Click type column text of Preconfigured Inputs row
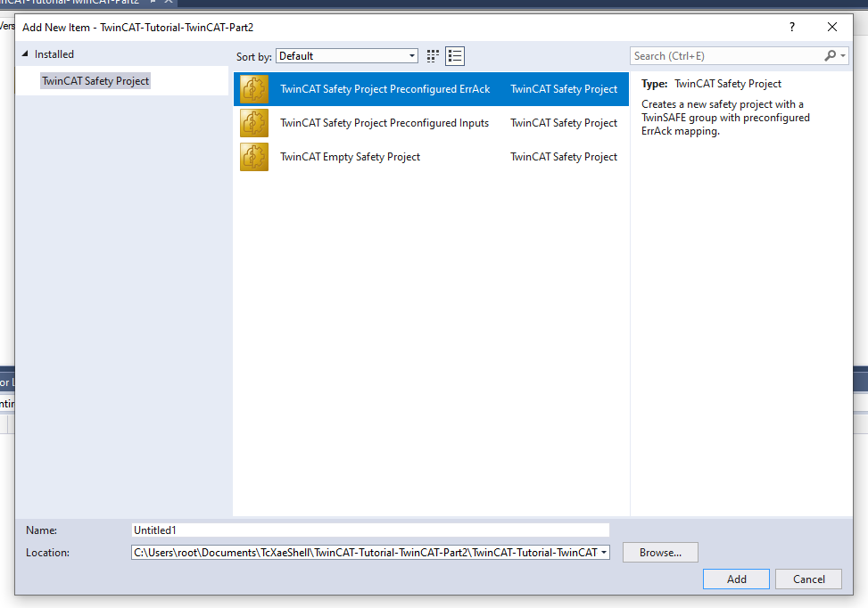Viewport: 868px width, 608px height. coord(564,123)
